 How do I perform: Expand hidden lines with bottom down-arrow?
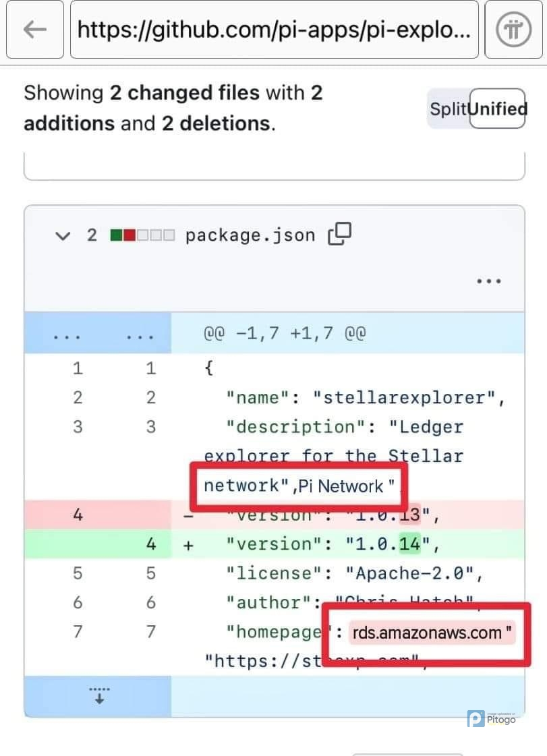click(x=98, y=696)
